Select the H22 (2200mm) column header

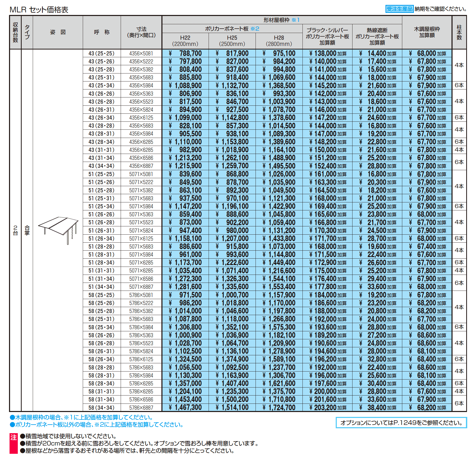185,41
